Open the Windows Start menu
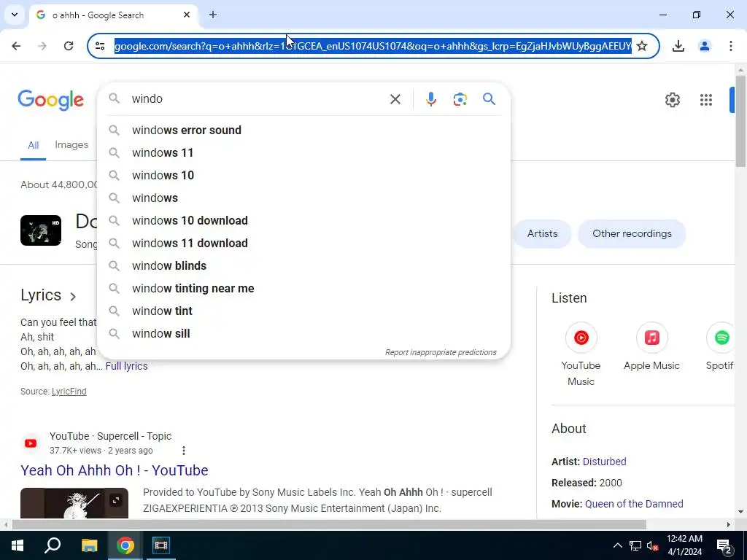This screenshot has height=560, width=747. [18, 545]
